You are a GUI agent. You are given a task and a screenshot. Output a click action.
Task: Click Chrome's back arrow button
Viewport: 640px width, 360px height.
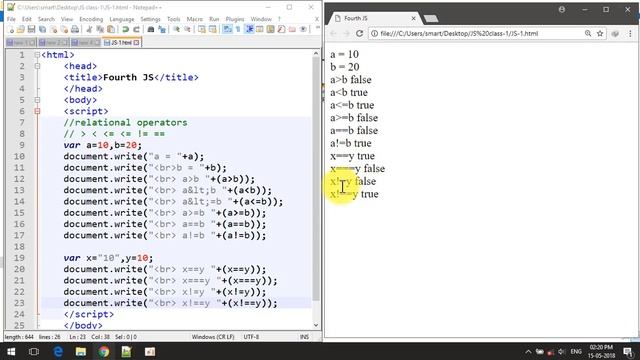pyautogui.click(x=333, y=33)
